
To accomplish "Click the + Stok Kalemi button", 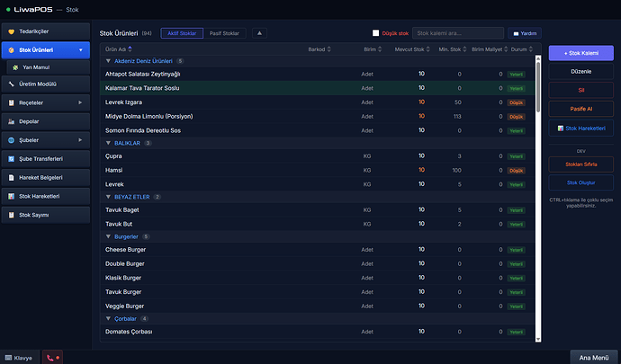I will click(x=580, y=54).
